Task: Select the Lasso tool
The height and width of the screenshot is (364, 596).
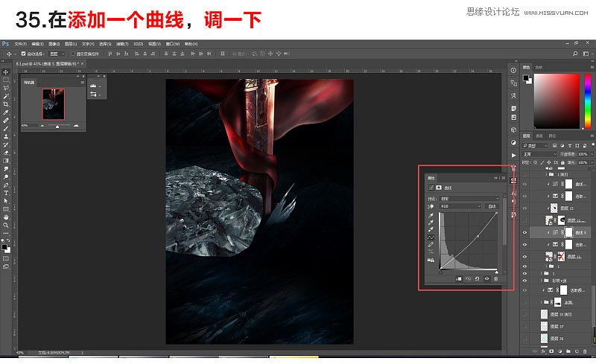Action: click(6, 88)
